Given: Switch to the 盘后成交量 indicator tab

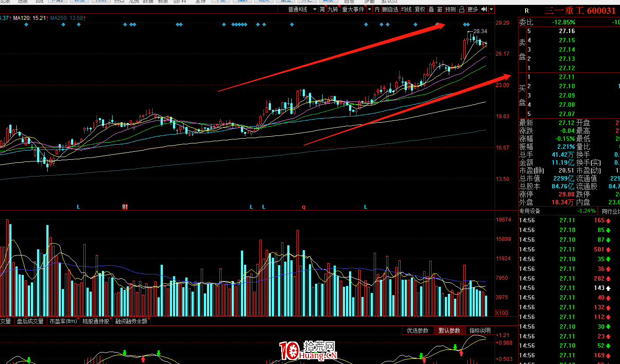Looking at the screenshot, I should (30, 321).
